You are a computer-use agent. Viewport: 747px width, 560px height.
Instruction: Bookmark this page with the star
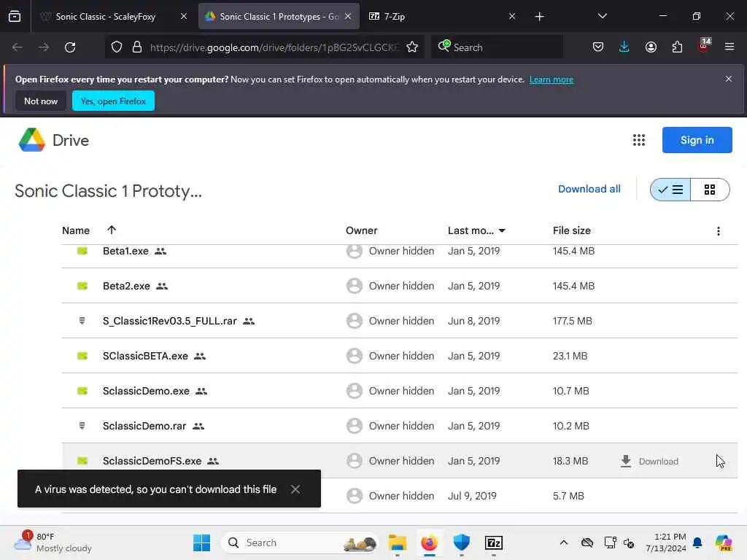tap(412, 47)
